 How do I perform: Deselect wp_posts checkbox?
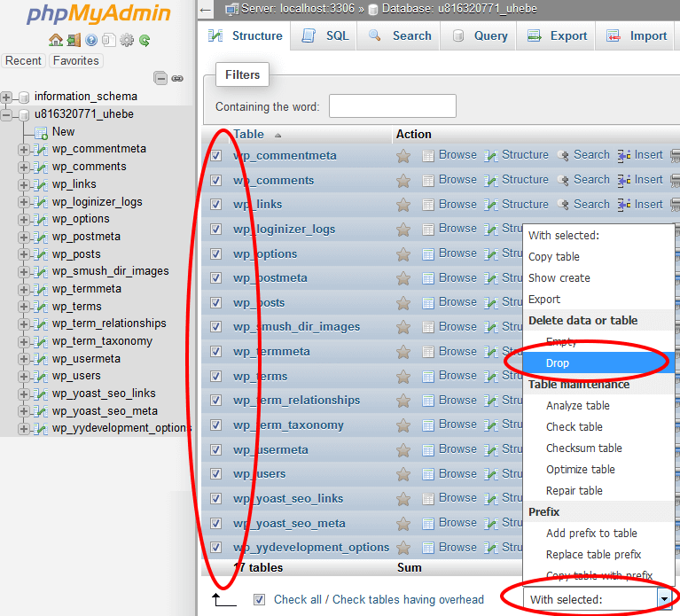pyautogui.click(x=216, y=303)
